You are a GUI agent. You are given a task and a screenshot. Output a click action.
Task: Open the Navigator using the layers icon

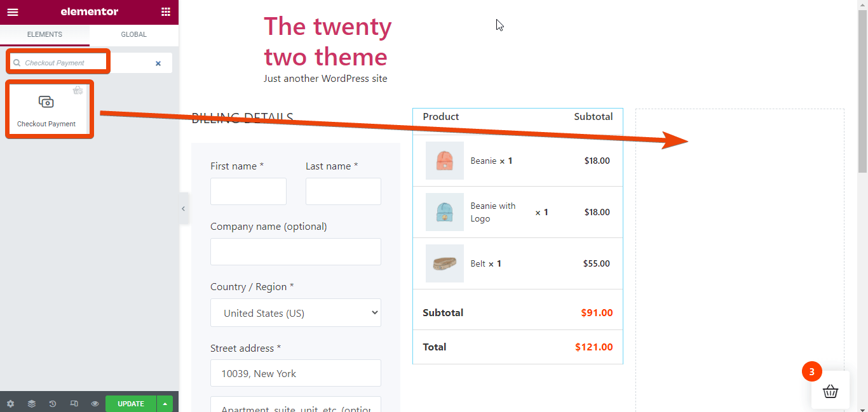(31, 403)
